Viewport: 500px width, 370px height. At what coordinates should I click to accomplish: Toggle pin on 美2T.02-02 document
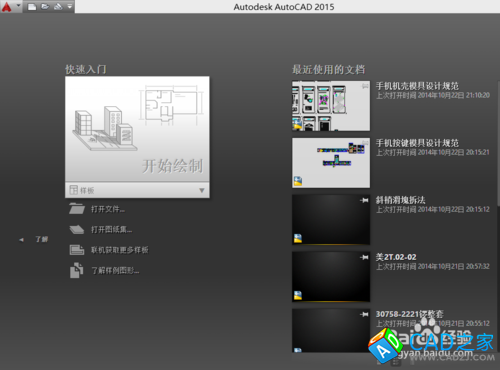(x=364, y=257)
